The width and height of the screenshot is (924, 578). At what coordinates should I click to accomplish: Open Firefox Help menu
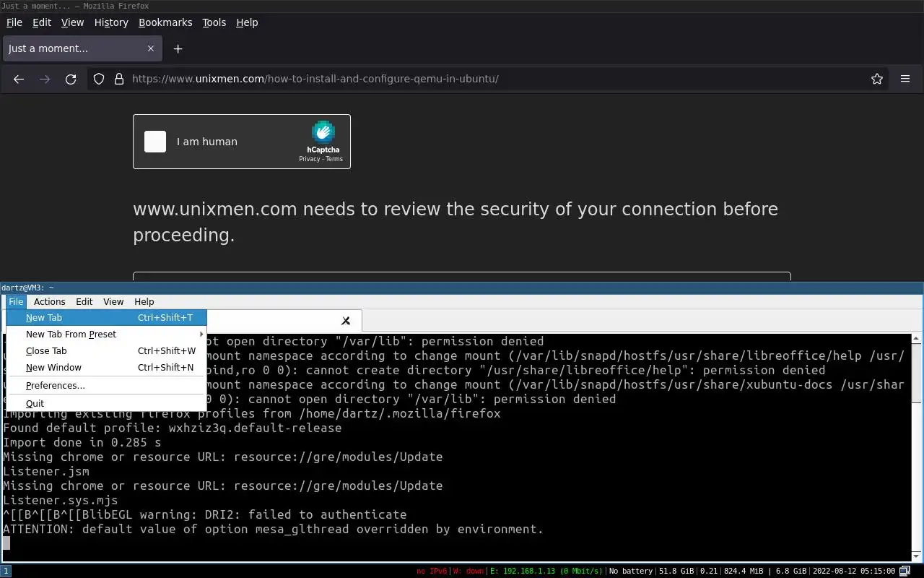pyautogui.click(x=247, y=22)
